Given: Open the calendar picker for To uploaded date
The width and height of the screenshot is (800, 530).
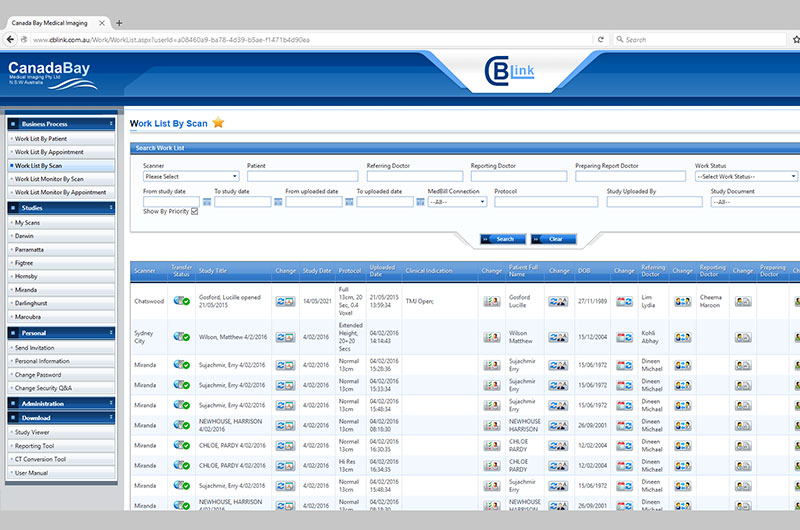Looking at the screenshot, I should tap(420, 202).
